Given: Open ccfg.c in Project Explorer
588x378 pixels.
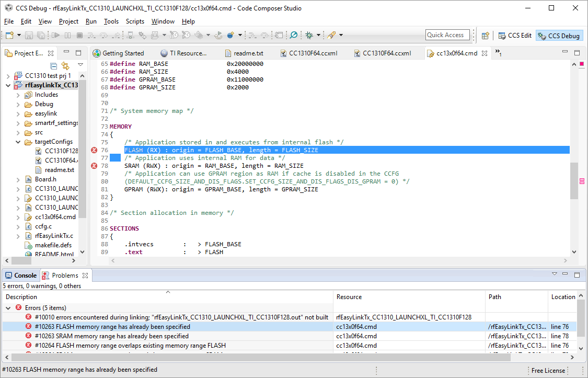Looking at the screenshot, I should [x=43, y=226].
